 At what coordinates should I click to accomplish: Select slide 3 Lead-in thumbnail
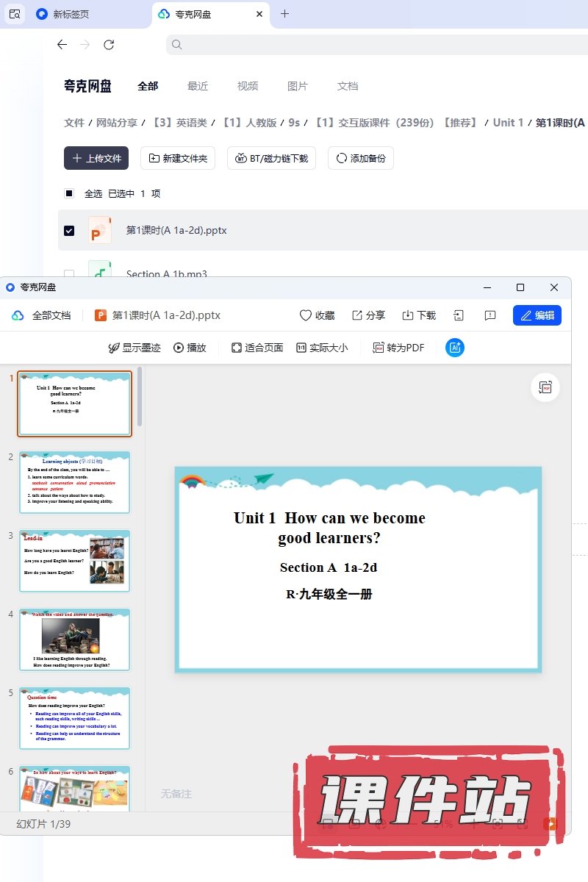(x=75, y=561)
